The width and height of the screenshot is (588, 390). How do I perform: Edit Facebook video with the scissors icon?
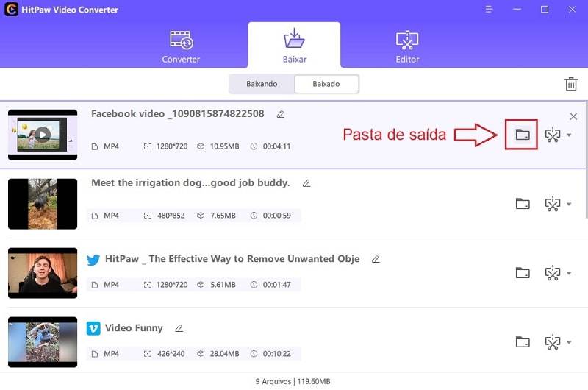pos(553,135)
